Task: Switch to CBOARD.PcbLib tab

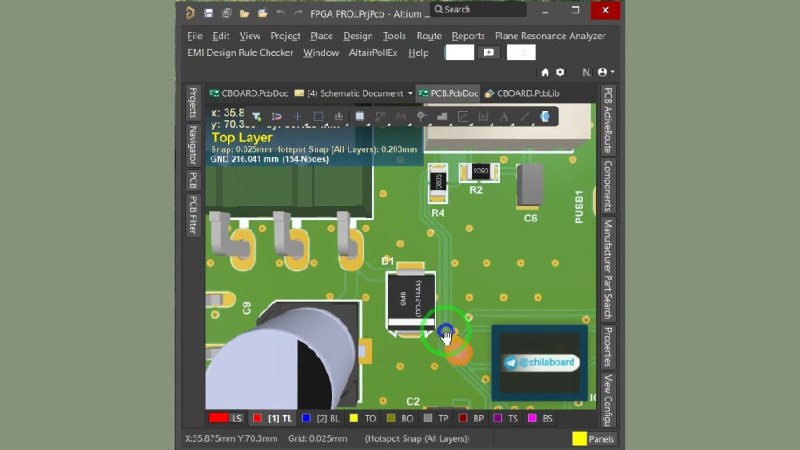Action: 522,93
